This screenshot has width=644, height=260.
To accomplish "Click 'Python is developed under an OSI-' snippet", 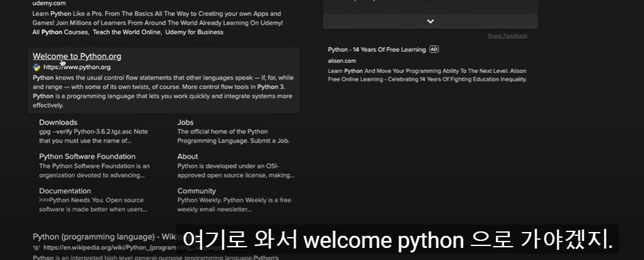I will pyautogui.click(x=236, y=170).
